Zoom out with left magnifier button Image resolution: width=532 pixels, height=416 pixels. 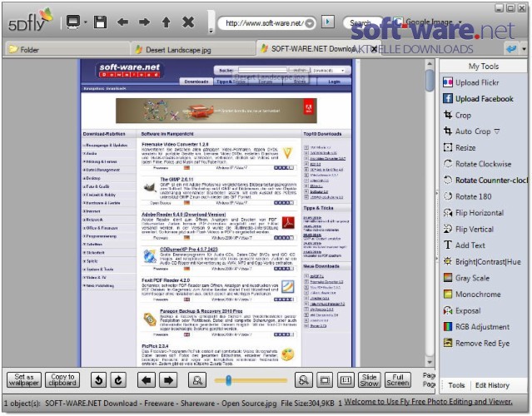pyautogui.click(x=197, y=380)
